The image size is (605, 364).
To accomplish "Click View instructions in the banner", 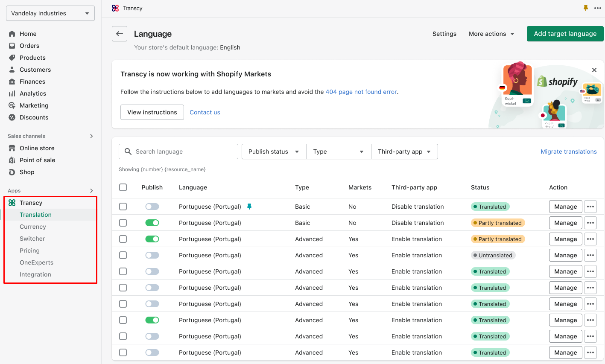I will coord(152,112).
